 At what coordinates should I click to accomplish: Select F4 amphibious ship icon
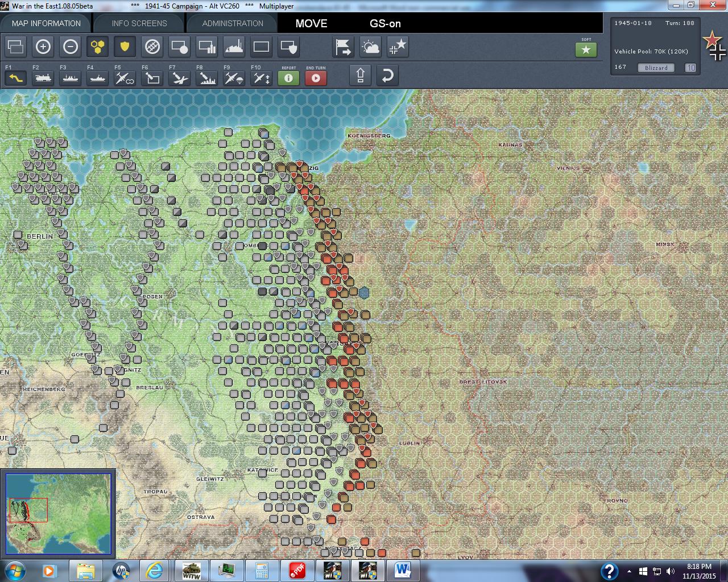tap(98, 77)
